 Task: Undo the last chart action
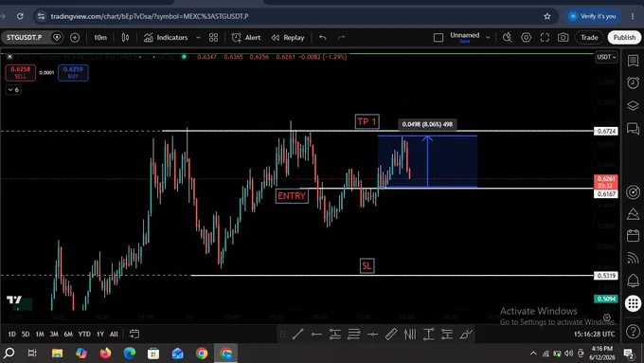323,37
